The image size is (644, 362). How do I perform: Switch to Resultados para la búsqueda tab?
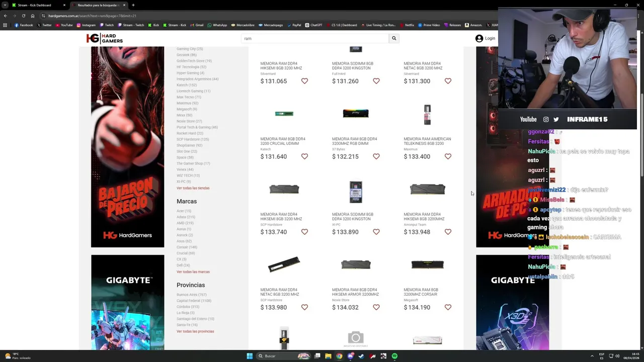(98, 5)
